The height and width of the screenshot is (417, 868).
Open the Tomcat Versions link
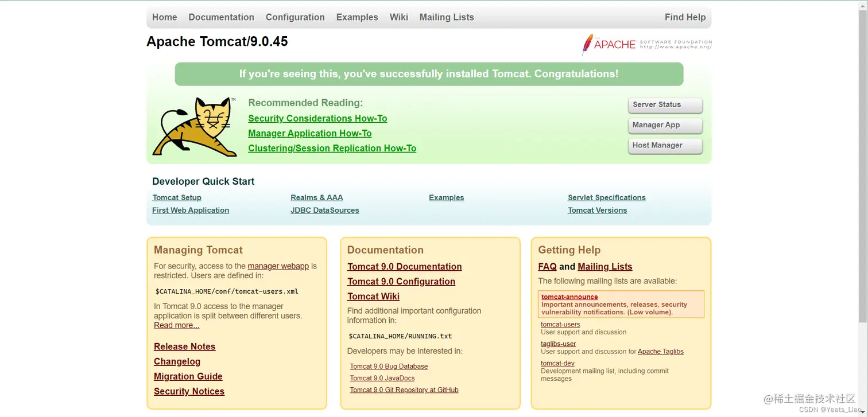point(598,211)
